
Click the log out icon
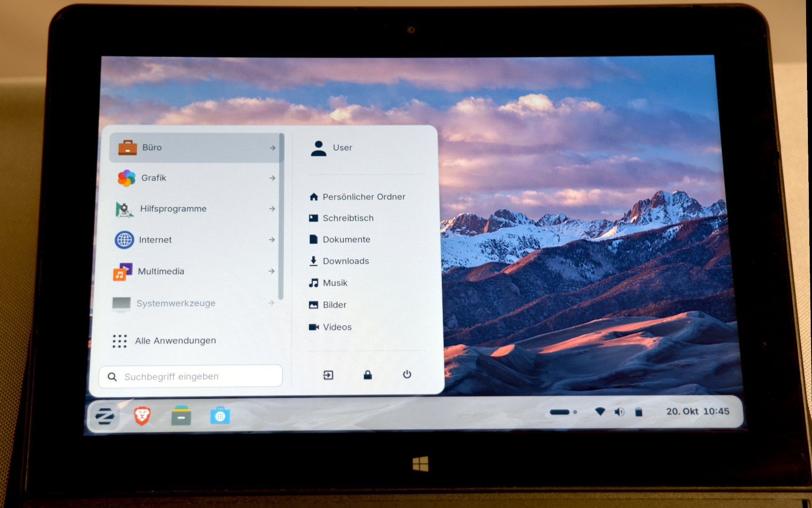(x=328, y=375)
